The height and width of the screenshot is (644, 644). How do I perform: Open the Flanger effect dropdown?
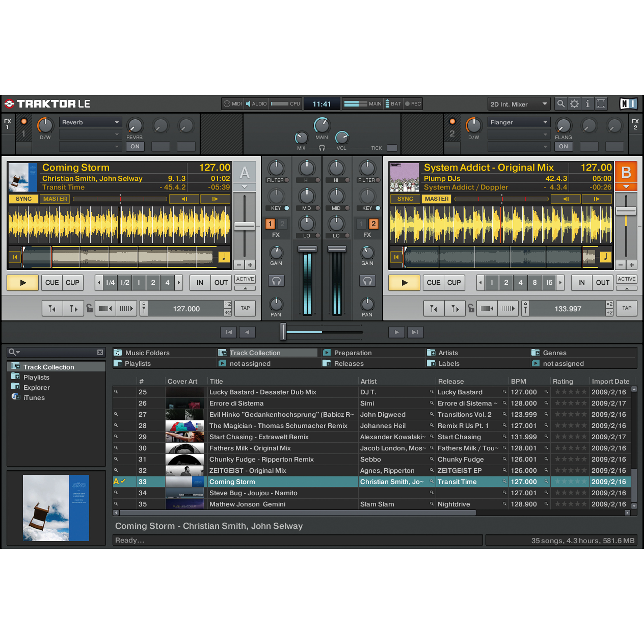[519, 122]
